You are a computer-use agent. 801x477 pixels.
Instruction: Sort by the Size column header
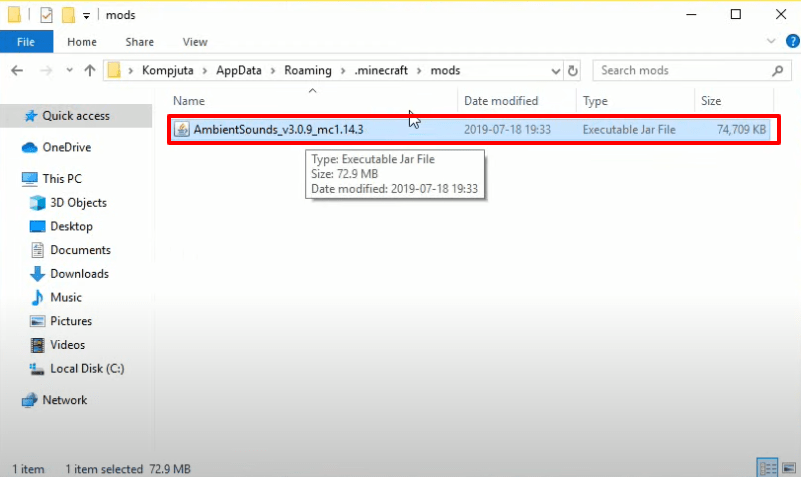[x=711, y=101]
